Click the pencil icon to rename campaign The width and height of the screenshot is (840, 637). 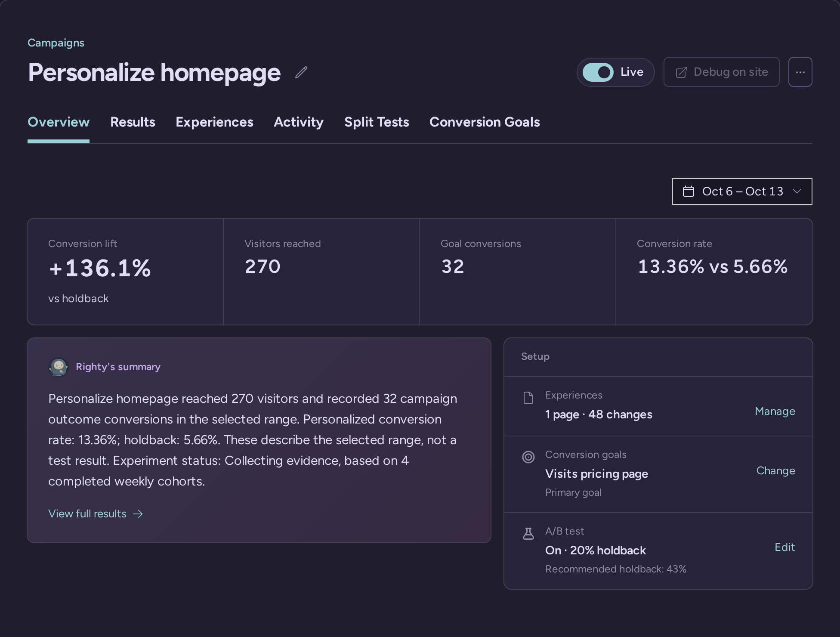(301, 72)
